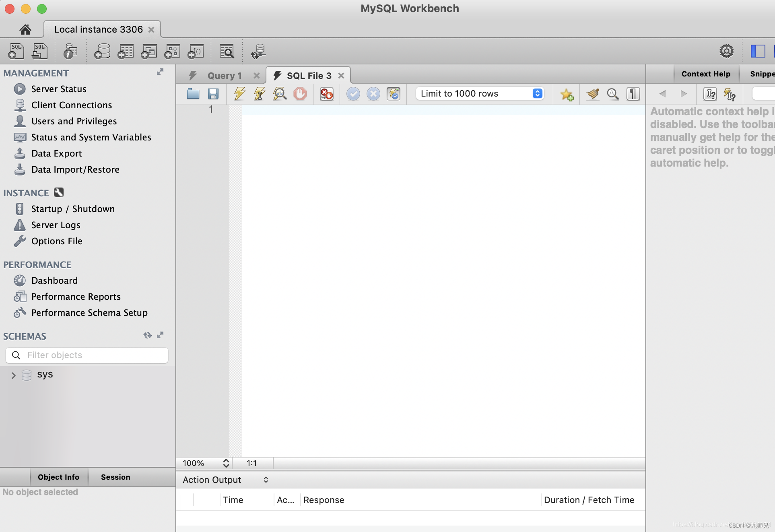Rollback the current transaction
Image resolution: width=775 pixels, height=532 pixels.
(x=373, y=94)
